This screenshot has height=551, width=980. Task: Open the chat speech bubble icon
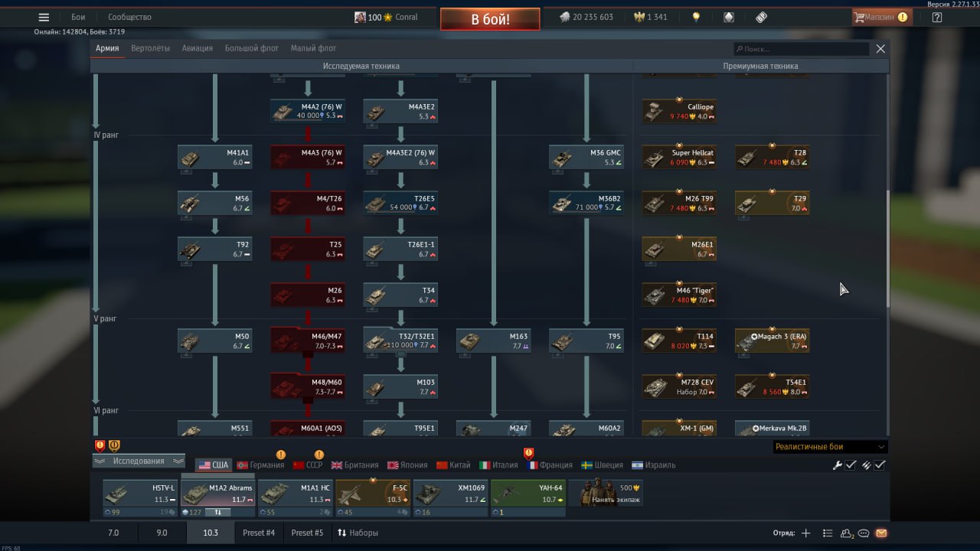[864, 533]
